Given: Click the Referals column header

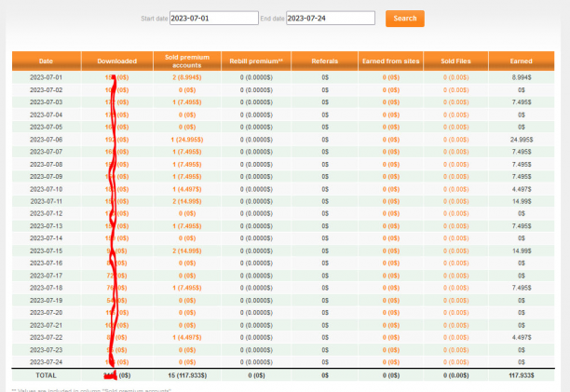Looking at the screenshot, I should pyautogui.click(x=325, y=61).
